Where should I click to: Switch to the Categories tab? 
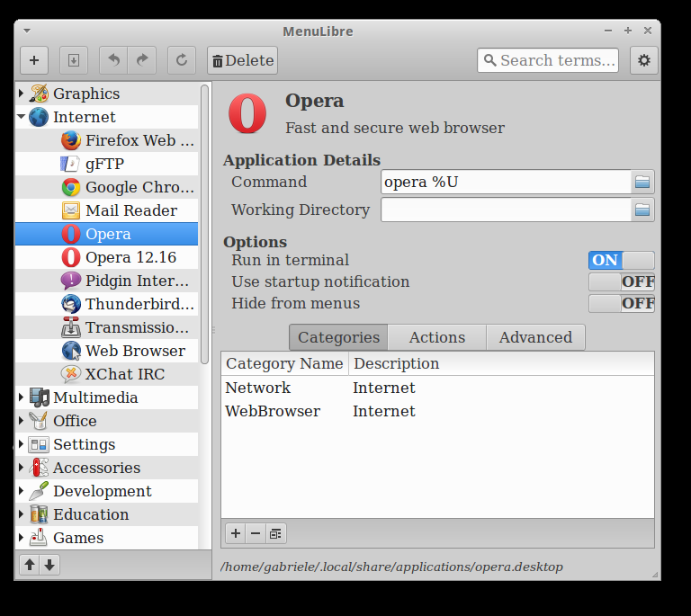click(338, 337)
